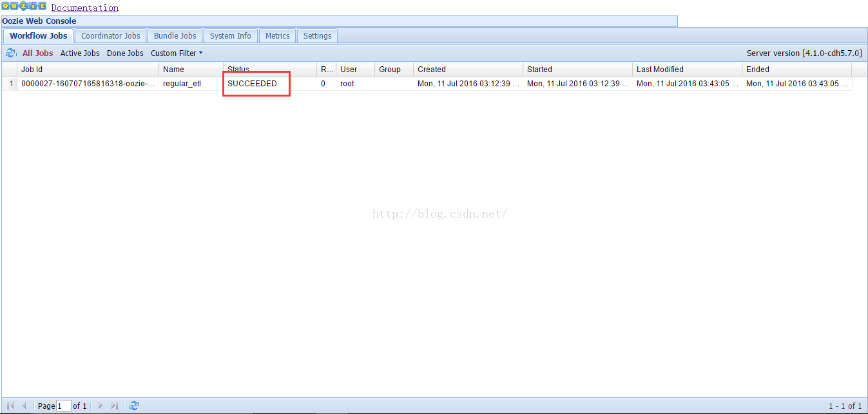The image size is (868, 414).
Task: Sort by the Ended column header
Action: (797, 70)
